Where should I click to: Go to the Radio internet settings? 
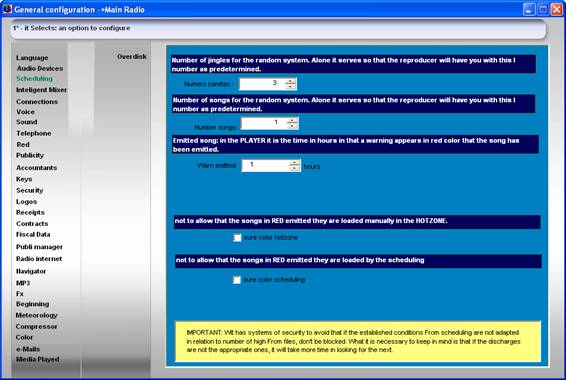pos(39,259)
